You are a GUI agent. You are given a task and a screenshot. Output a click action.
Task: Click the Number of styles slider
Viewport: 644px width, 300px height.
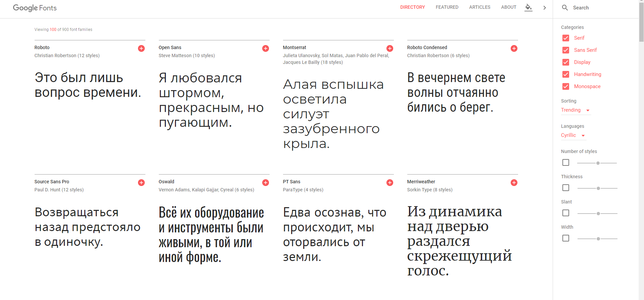[x=597, y=163]
